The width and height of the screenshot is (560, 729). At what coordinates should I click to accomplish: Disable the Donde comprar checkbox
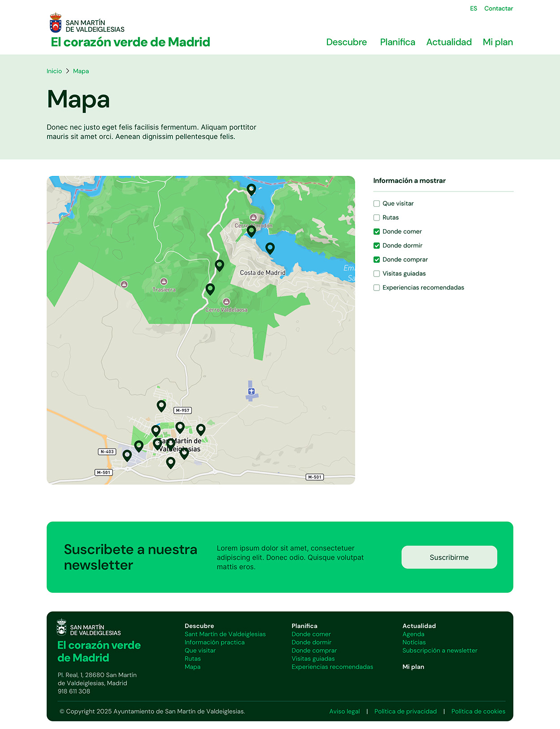[x=377, y=260]
